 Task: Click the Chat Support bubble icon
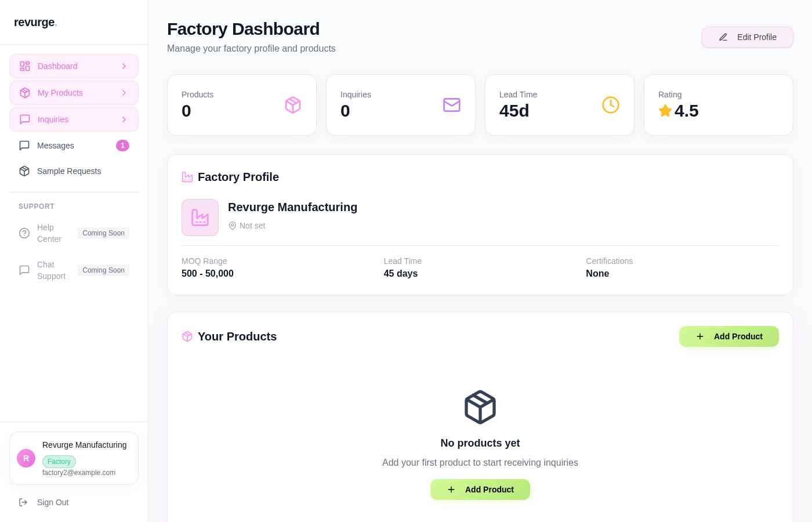(x=24, y=270)
